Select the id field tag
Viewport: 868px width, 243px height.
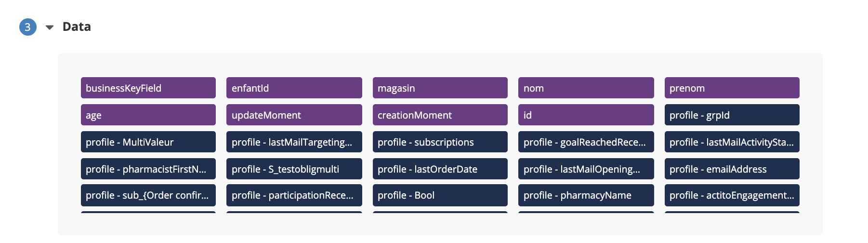pos(586,115)
